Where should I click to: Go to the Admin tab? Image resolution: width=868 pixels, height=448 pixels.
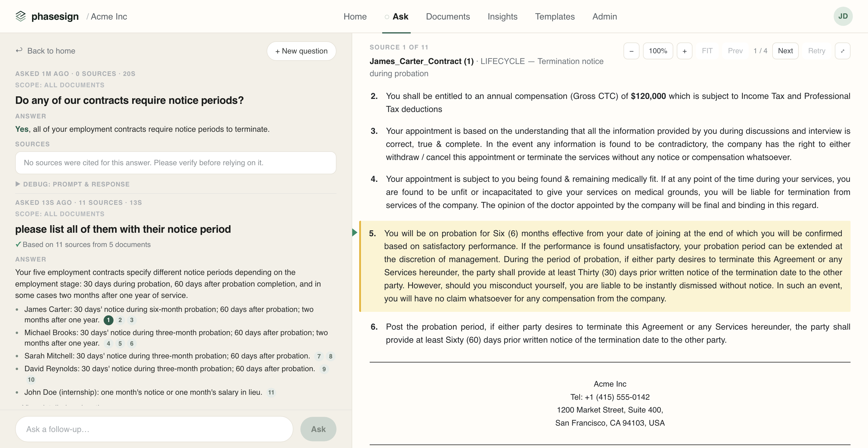point(605,17)
